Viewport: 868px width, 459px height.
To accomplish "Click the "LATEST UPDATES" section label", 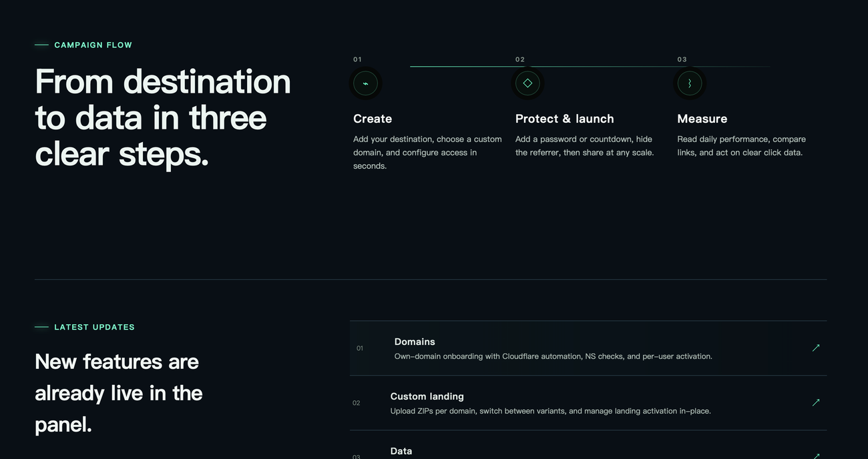I will (x=94, y=328).
